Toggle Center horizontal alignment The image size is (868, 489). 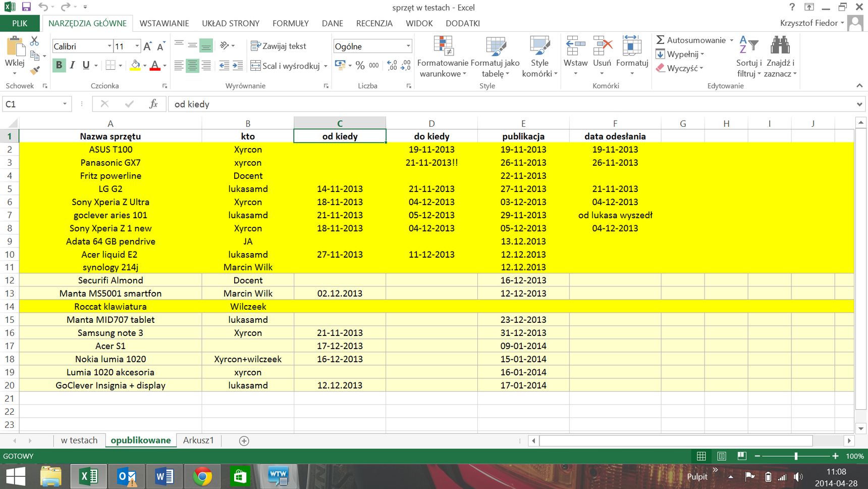[192, 65]
